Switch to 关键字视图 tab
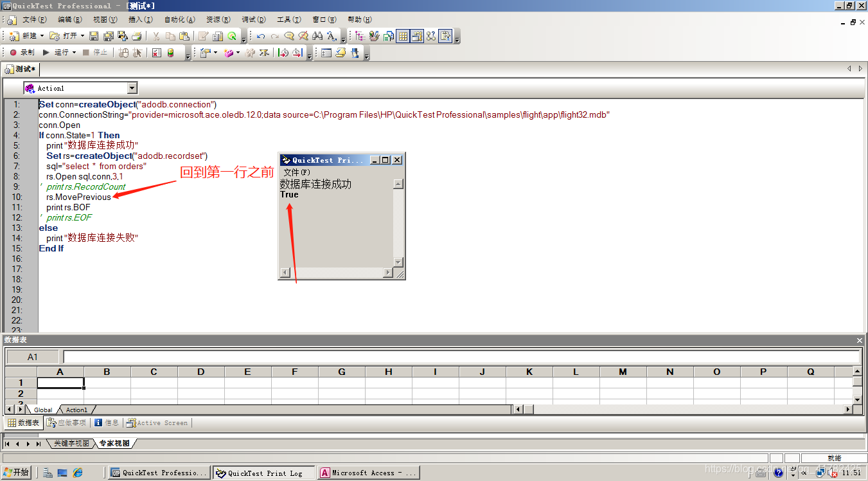Image resolution: width=868 pixels, height=481 pixels. pos(71,444)
